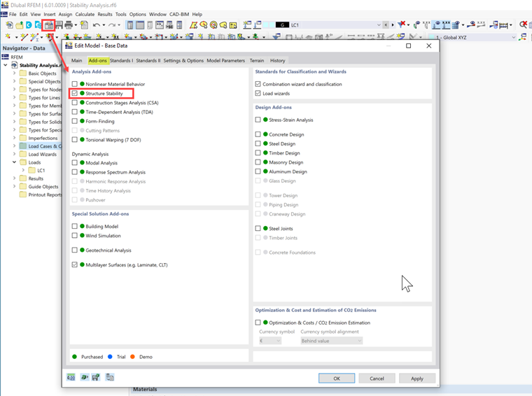Click the copy-settings icon in dialog footer

click(x=110, y=377)
